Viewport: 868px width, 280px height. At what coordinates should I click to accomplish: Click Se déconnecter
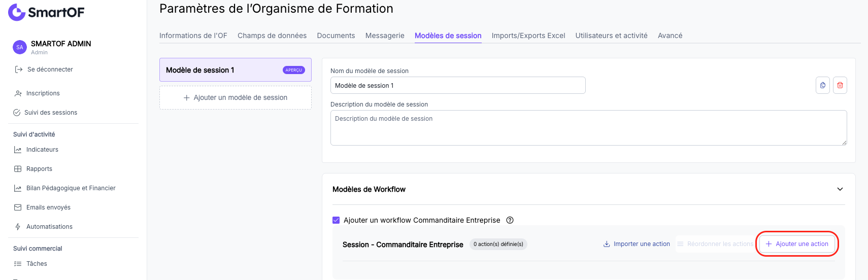pos(50,69)
